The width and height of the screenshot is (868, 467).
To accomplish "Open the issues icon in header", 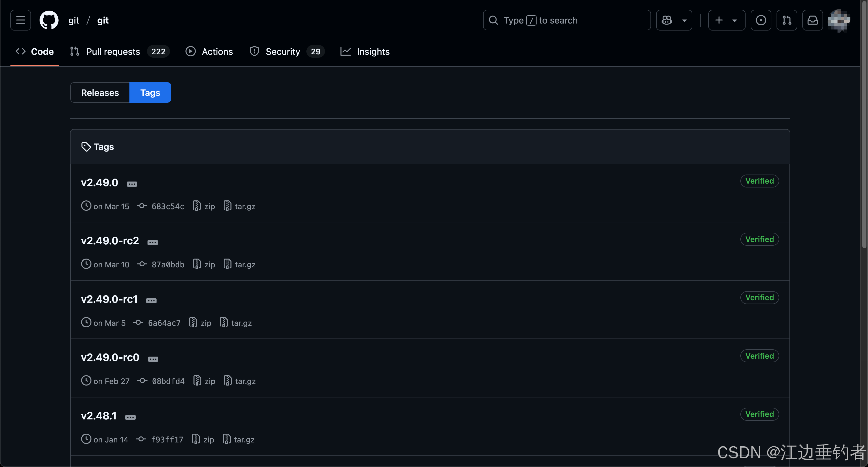I will pyautogui.click(x=761, y=20).
